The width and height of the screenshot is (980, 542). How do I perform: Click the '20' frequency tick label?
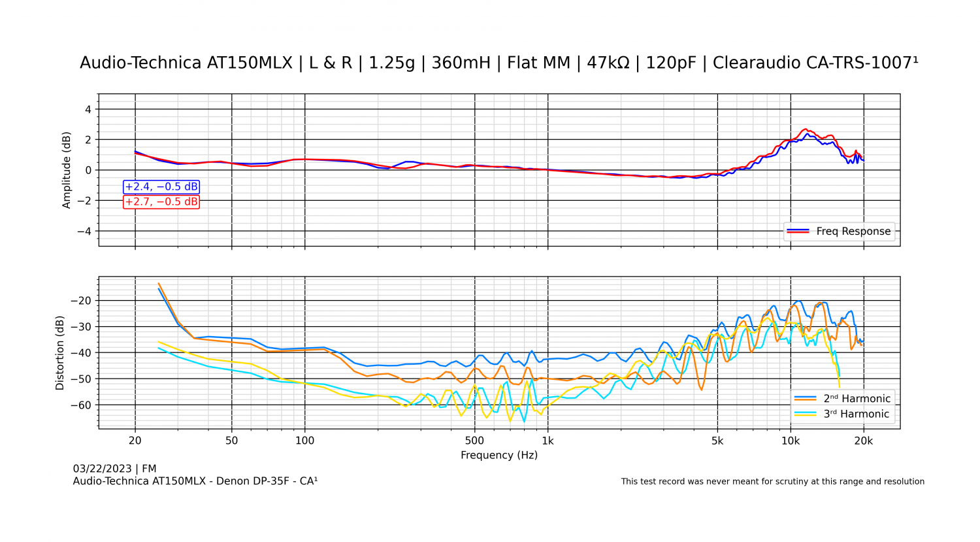pos(135,441)
